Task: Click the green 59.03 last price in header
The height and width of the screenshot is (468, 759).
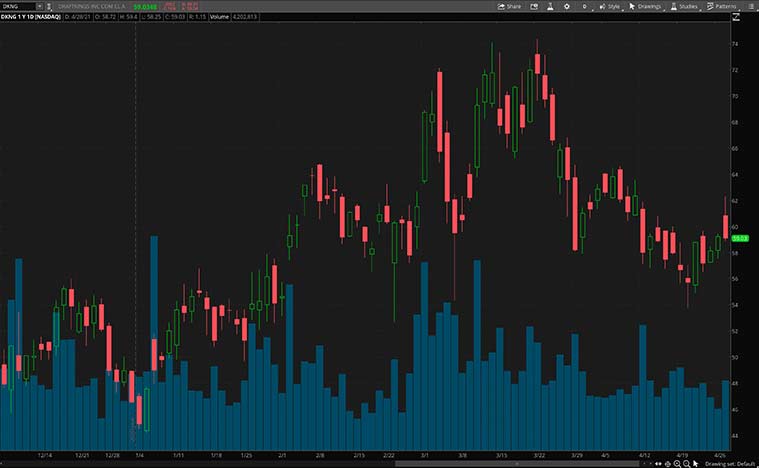Action: (145, 7)
